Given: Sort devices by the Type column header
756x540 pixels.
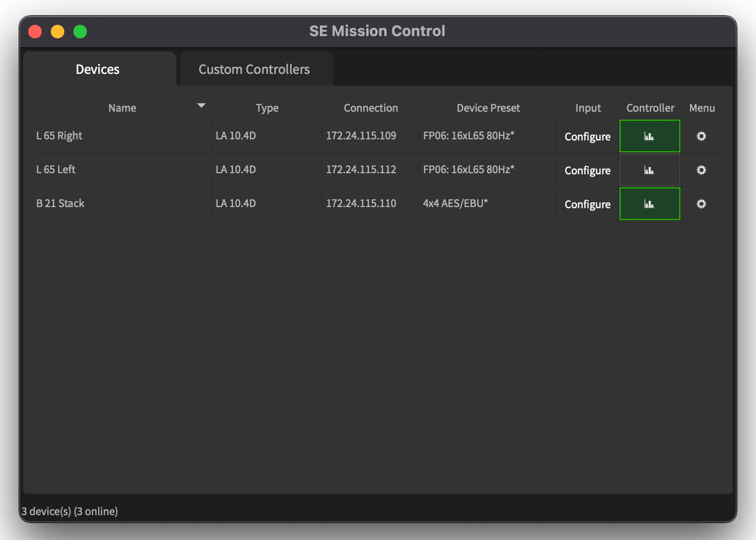Looking at the screenshot, I should click(x=267, y=108).
